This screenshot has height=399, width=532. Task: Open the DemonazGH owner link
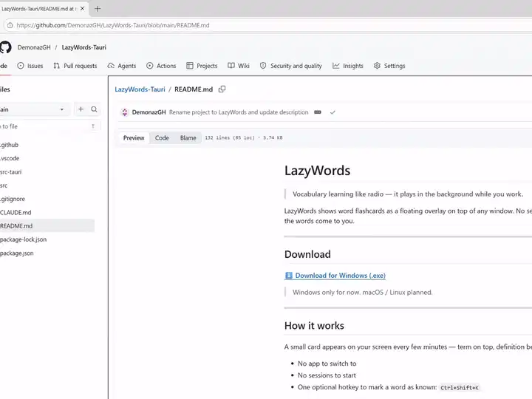[x=34, y=47]
